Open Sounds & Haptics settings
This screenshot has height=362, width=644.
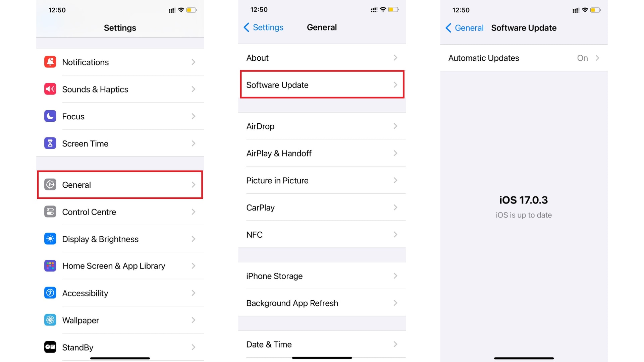tap(119, 89)
